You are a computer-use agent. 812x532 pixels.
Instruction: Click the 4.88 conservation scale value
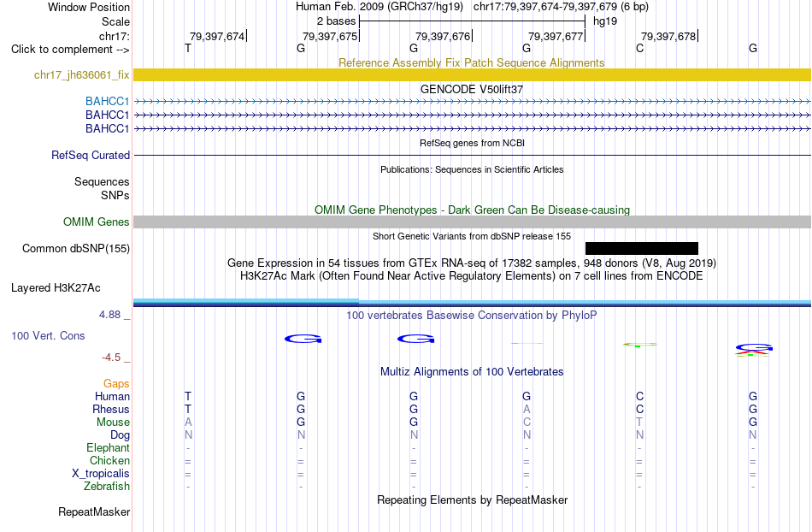(x=109, y=315)
